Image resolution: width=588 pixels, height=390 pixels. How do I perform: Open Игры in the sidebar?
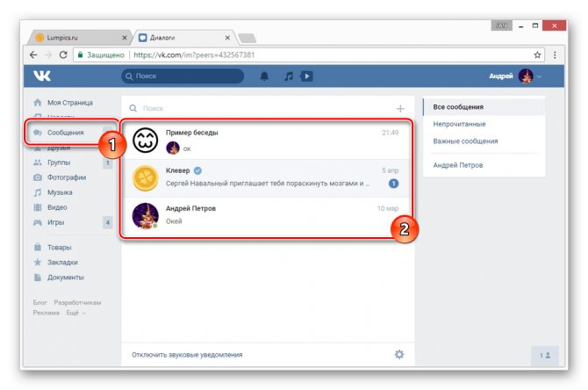(55, 222)
